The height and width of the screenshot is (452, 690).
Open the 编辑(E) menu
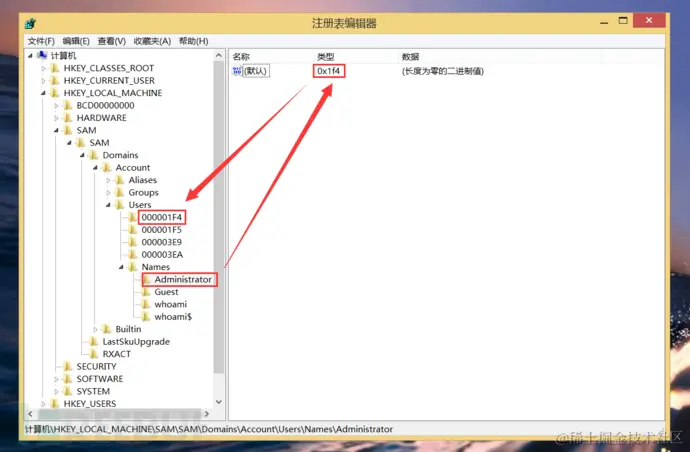(76, 41)
